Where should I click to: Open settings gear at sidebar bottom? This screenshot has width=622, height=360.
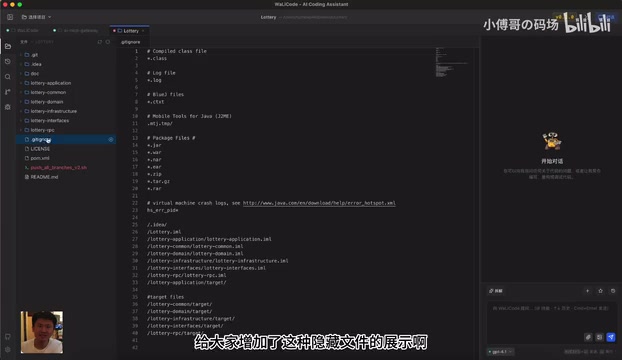point(8,349)
